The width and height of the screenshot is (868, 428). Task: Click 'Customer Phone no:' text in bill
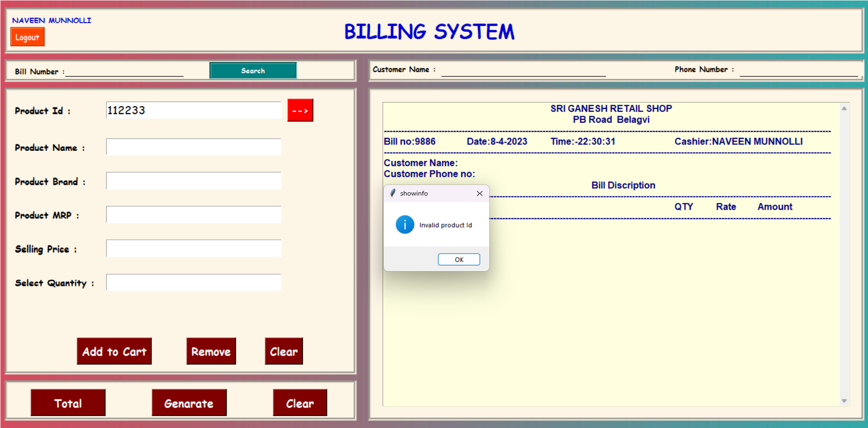click(429, 174)
